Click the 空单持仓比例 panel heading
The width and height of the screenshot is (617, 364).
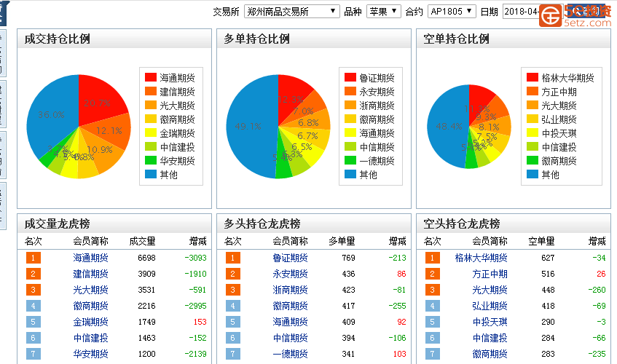pyautogui.click(x=456, y=39)
